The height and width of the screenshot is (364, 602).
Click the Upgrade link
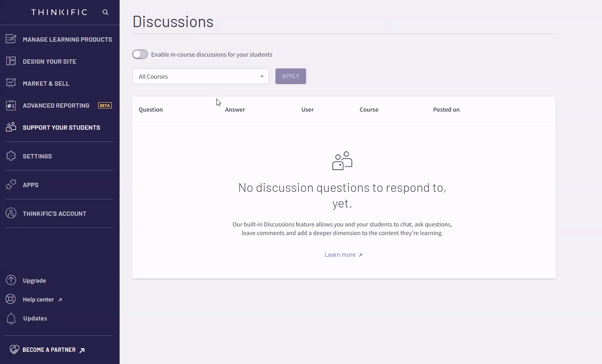[34, 281]
